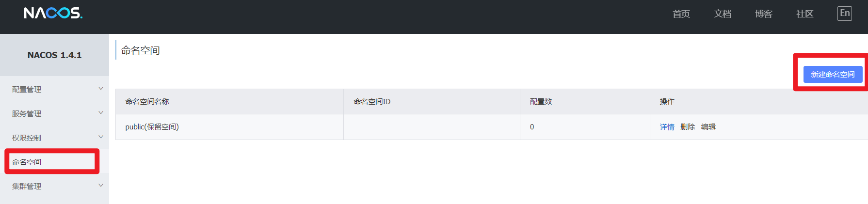Go to 首页 in top navigation
868x204 pixels.
(x=681, y=14)
